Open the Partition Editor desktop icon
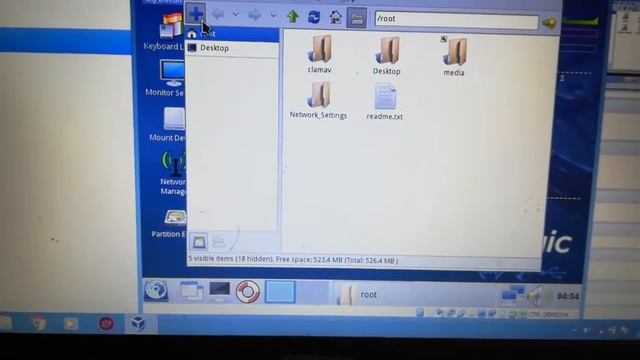 tap(170, 224)
